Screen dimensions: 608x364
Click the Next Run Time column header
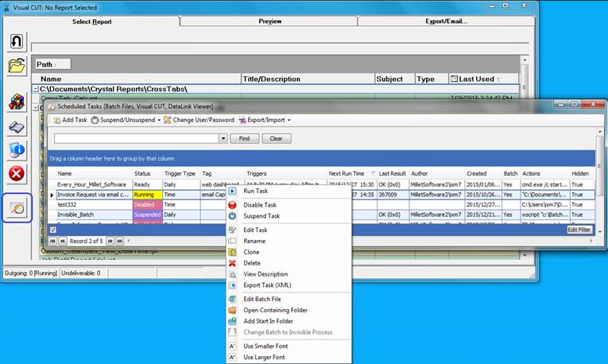coord(347,173)
